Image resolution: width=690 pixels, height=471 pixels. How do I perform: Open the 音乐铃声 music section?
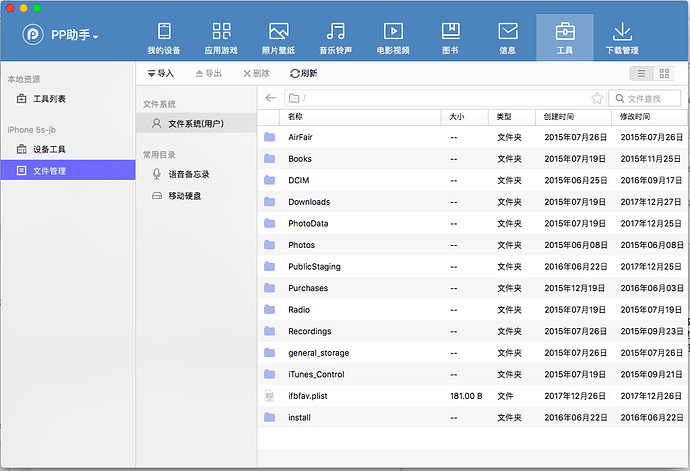[336, 38]
